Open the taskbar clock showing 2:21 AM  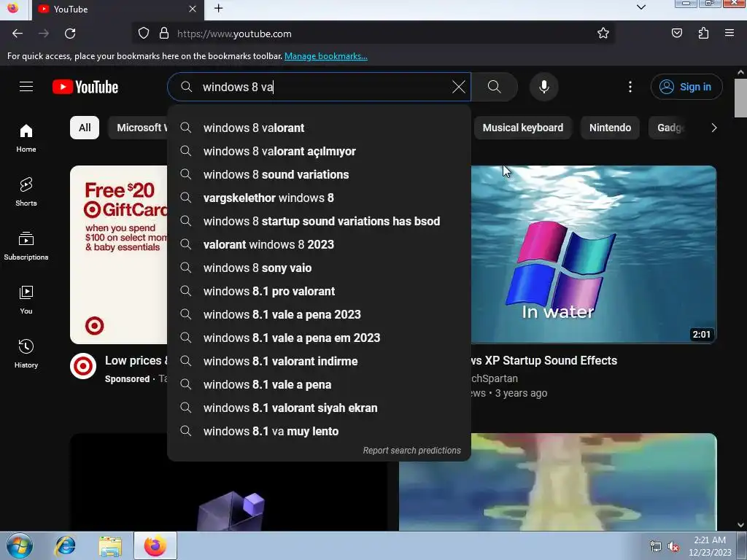710,546
